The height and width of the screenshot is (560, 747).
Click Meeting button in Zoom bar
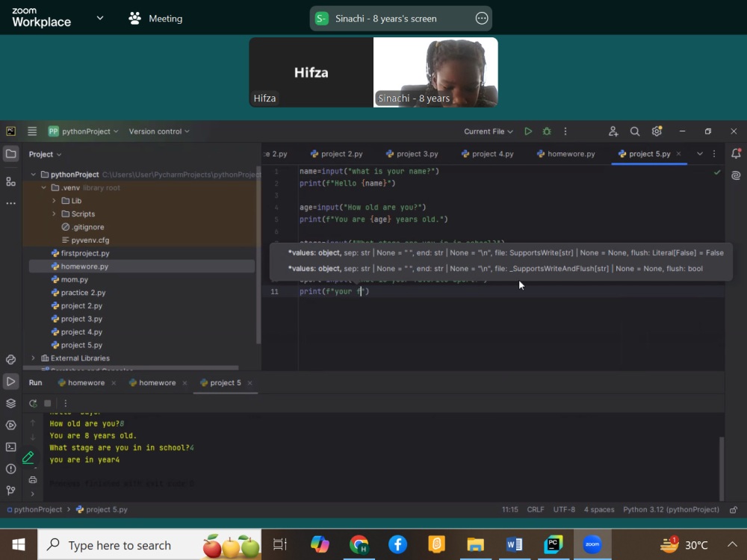(155, 19)
